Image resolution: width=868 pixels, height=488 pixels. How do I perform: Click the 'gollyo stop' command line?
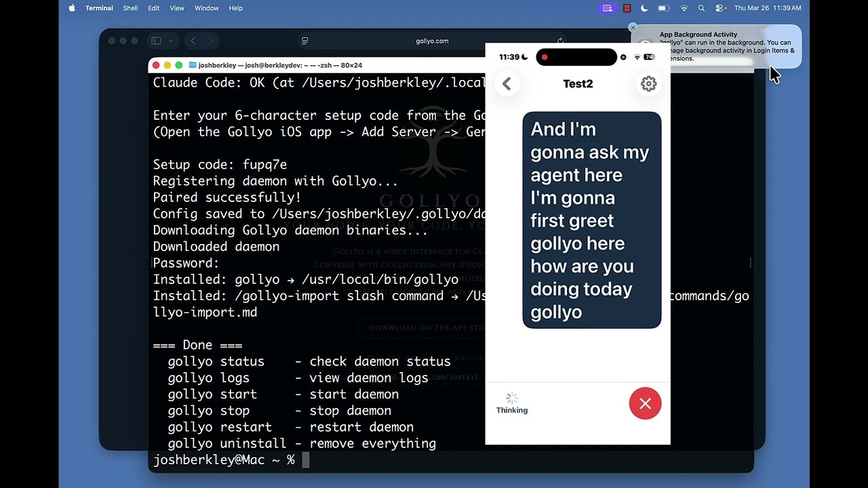point(279,411)
